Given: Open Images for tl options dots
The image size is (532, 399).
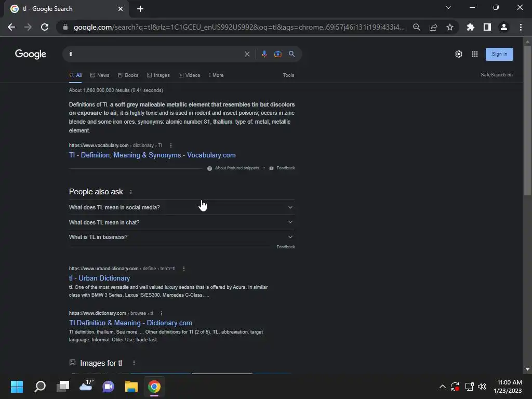Looking at the screenshot, I should coord(134,363).
